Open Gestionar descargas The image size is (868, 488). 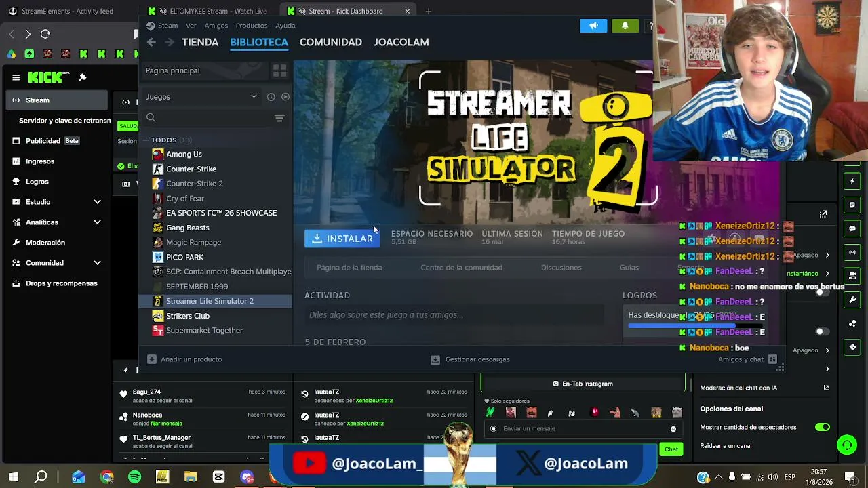point(471,359)
